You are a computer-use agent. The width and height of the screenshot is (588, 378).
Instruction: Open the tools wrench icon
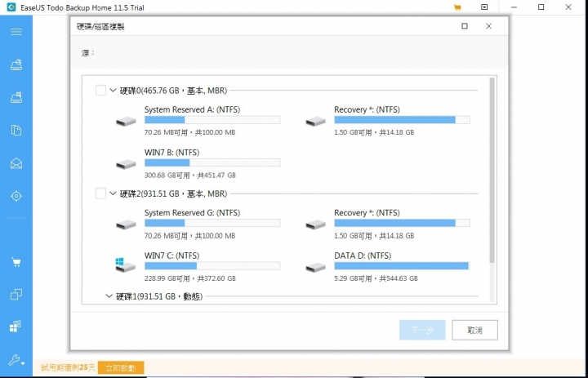pyautogui.click(x=16, y=360)
